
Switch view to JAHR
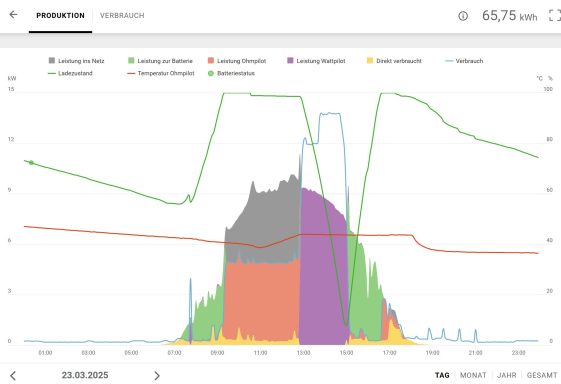click(507, 375)
